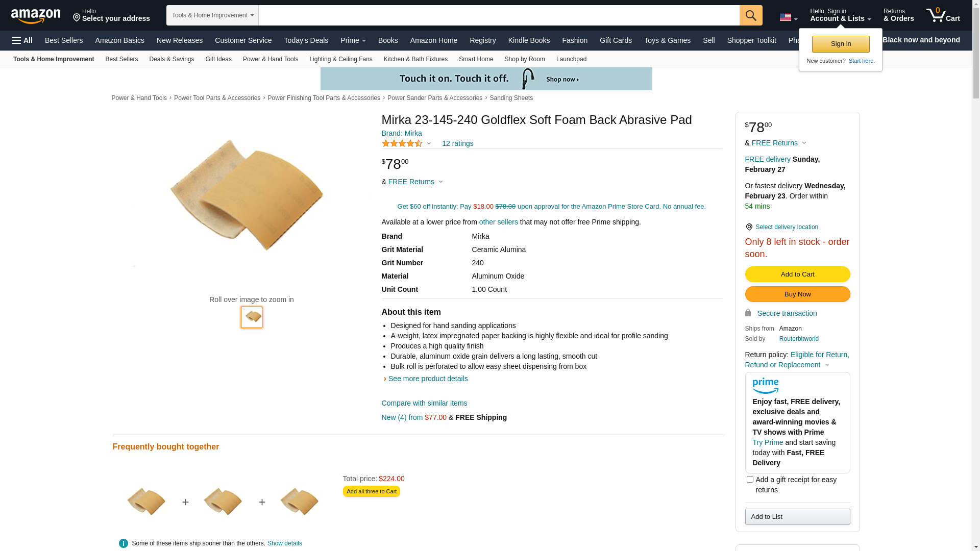980x551 pixels.
Task: Expand See more product details
Action: pyautogui.click(x=428, y=379)
